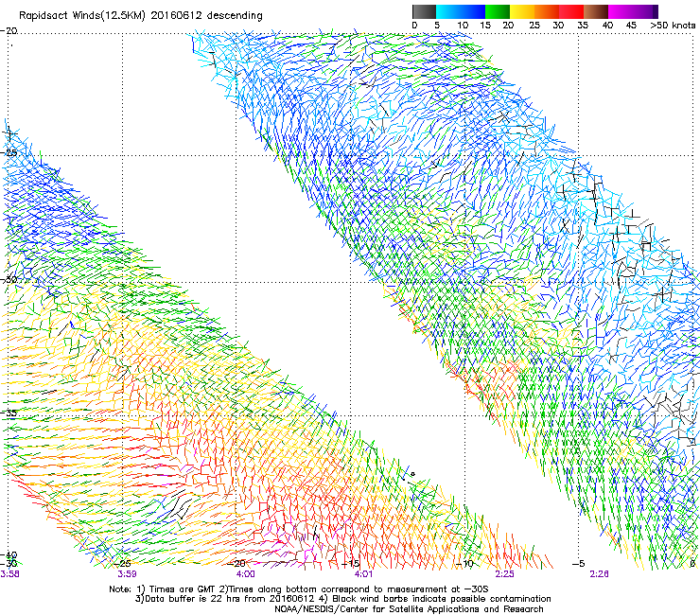Click the -20 latitude label at top left
This screenshot has height=615, width=700.
[x=9, y=31]
